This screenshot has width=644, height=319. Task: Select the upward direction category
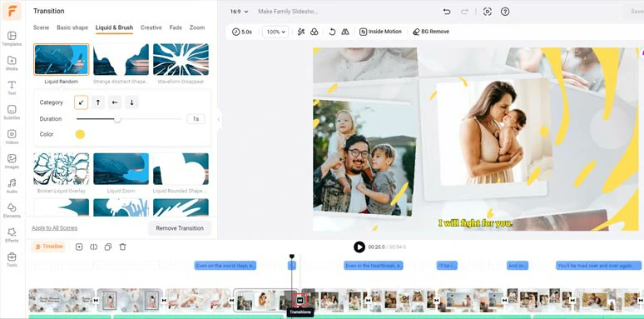click(x=97, y=102)
